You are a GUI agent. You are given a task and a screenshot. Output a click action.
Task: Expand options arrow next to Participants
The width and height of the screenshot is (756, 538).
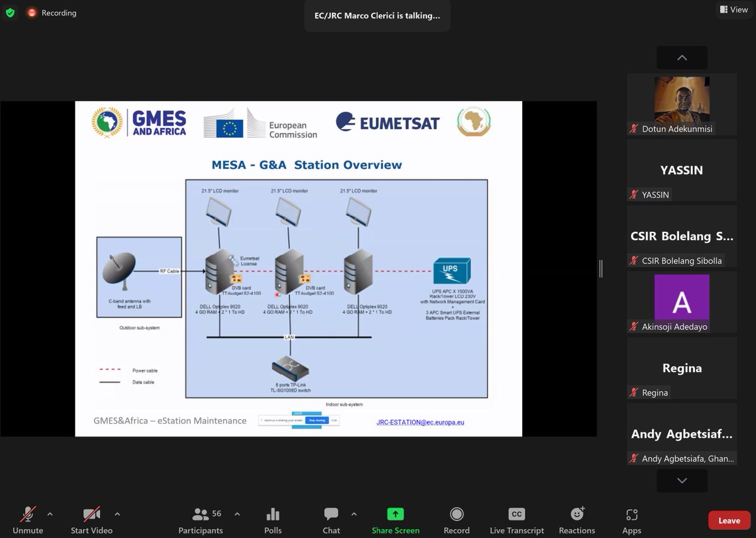[237, 514]
